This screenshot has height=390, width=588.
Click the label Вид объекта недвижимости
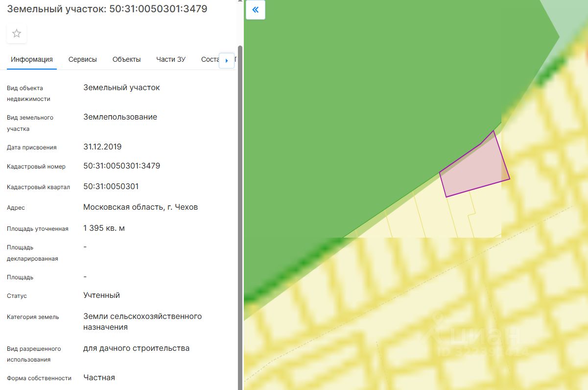tap(29, 94)
